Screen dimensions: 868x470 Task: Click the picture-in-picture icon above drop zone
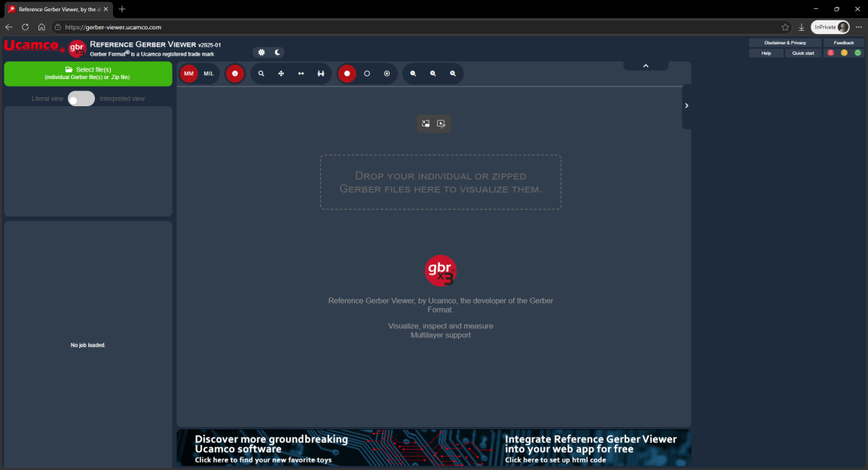[x=426, y=124]
